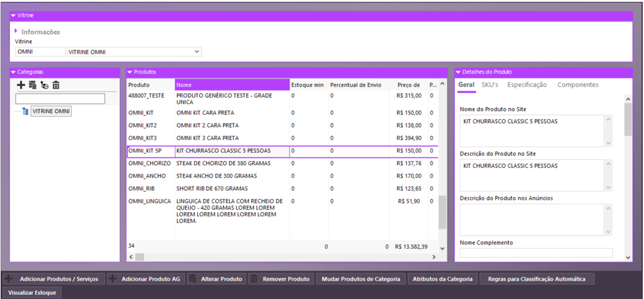Viewport: 644px width, 299px height.
Task: Click the OMNI_KIT 5P product cell
Action: (151, 150)
